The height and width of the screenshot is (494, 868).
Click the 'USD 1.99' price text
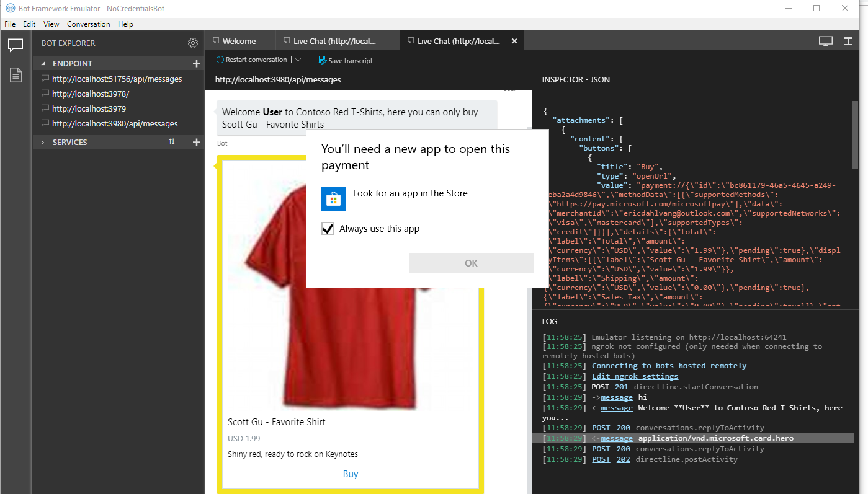[x=244, y=439]
